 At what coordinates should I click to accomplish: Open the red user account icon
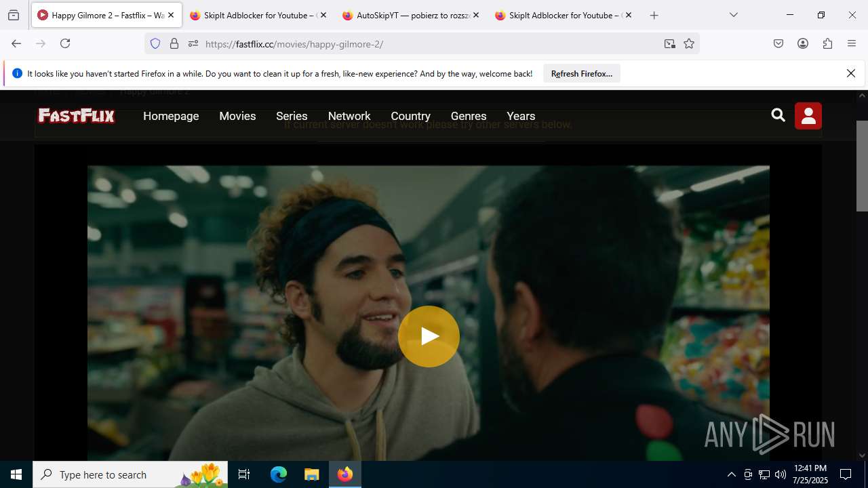(x=808, y=116)
